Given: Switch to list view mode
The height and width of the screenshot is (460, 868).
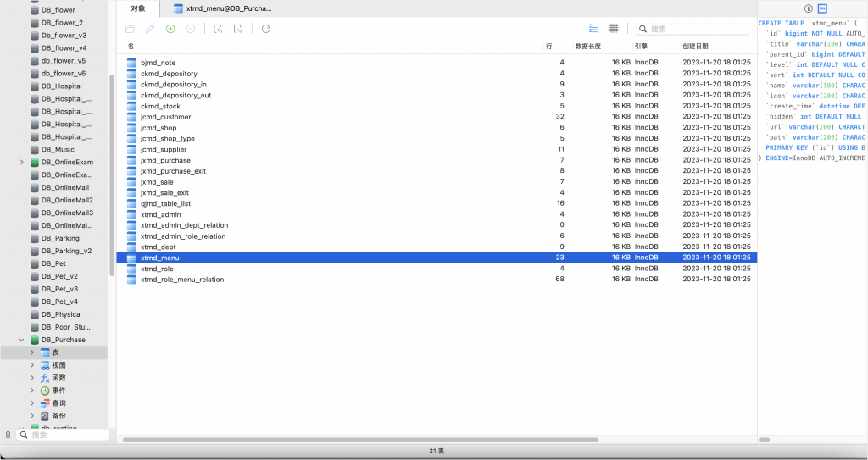Looking at the screenshot, I should point(593,29).
